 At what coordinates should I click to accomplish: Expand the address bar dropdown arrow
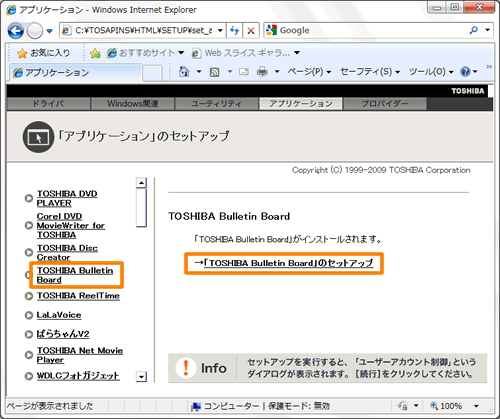(x=220, y=31)
